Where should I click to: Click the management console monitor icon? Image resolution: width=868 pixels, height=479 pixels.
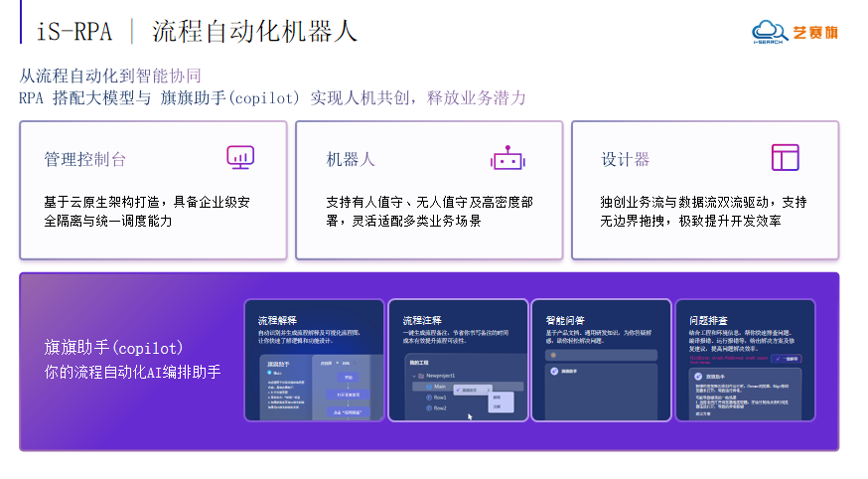click(239, 157)
